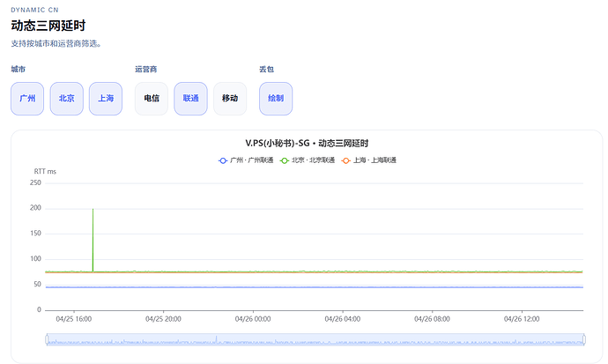608x364 pixels.
Task: Click the 250 value on the Y axis
Action: 35,182
